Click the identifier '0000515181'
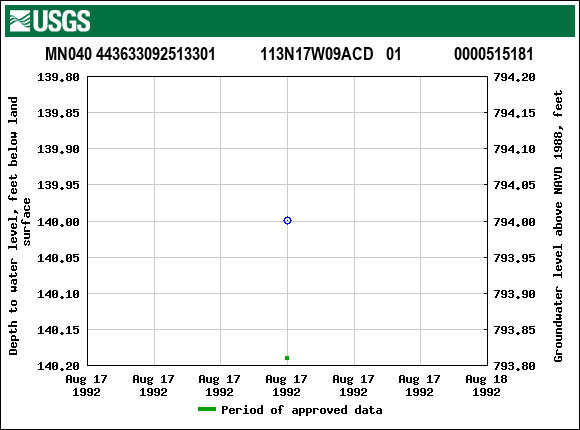Viewport: 580px width, 430px height. tap(493, 54)
